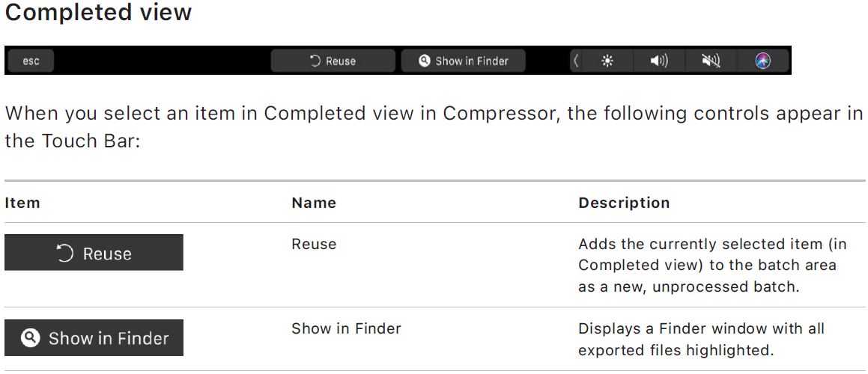Tap the brightness sun icon
Viewport: 868px width, 374px height.
[x=607, y=61]
